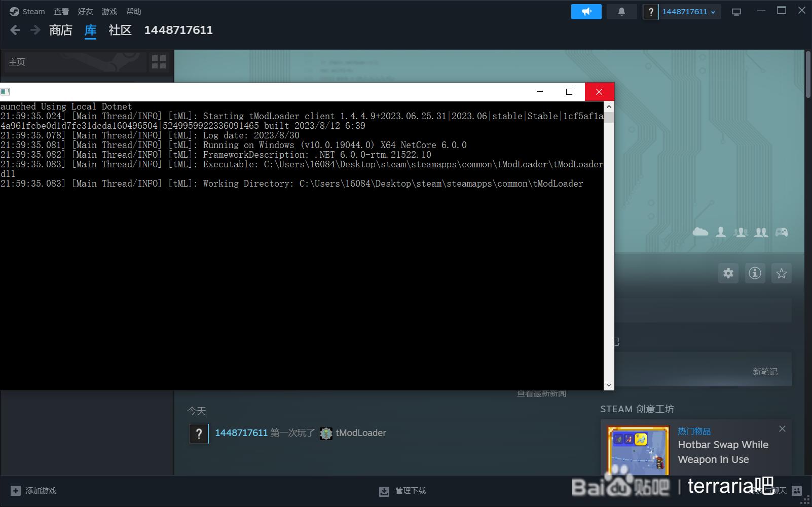812x507 pixels.
Task: Switch to the 社区 tab
Action: click(x=120, y=30)
